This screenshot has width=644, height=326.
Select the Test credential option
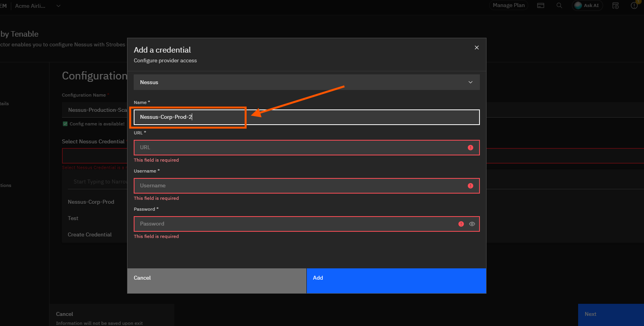click(73, 218)
